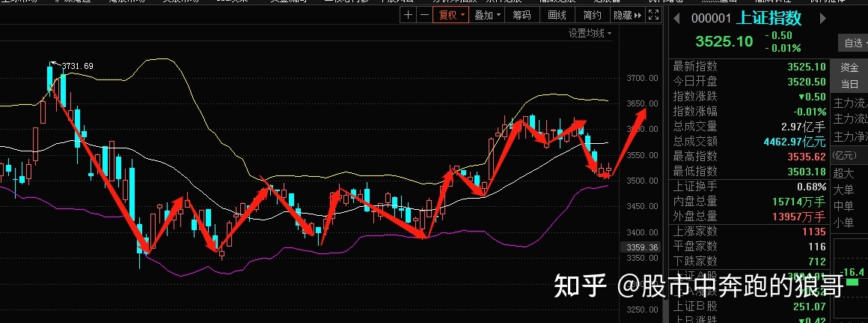Click the 3650.00 price axis label
This screenshot has width=868, height=323.
click(x=642, y=103)
